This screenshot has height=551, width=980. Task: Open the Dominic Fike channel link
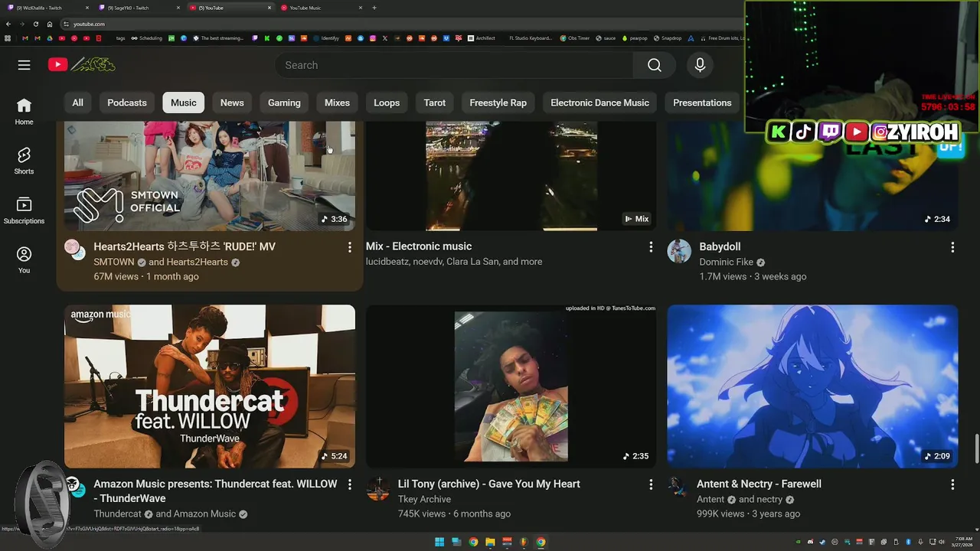[727, 262]
